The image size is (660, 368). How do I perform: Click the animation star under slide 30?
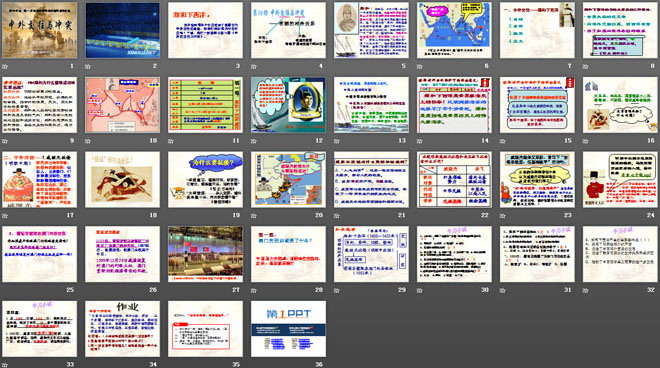(x=419, y=290)
